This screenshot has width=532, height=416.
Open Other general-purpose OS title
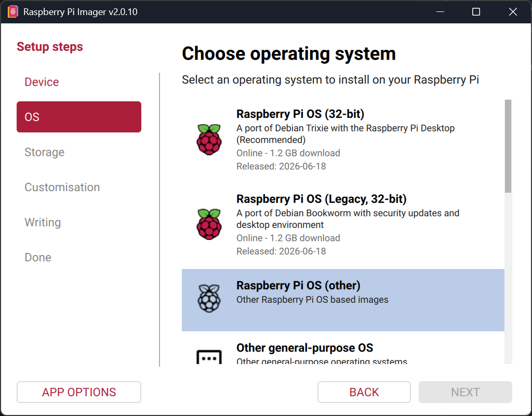304,348
